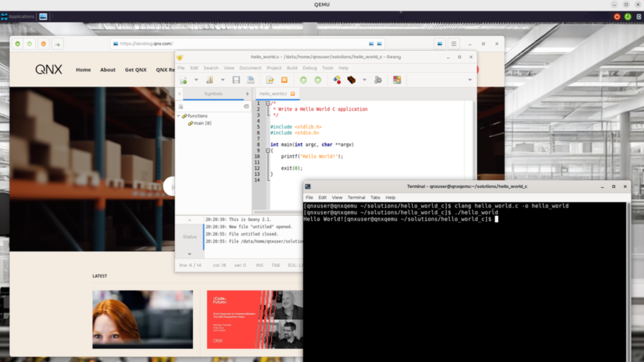Viewport: 644px width, 362px height.
Task: Expand the recent files dropdown arrow
Action: (223, 80)
